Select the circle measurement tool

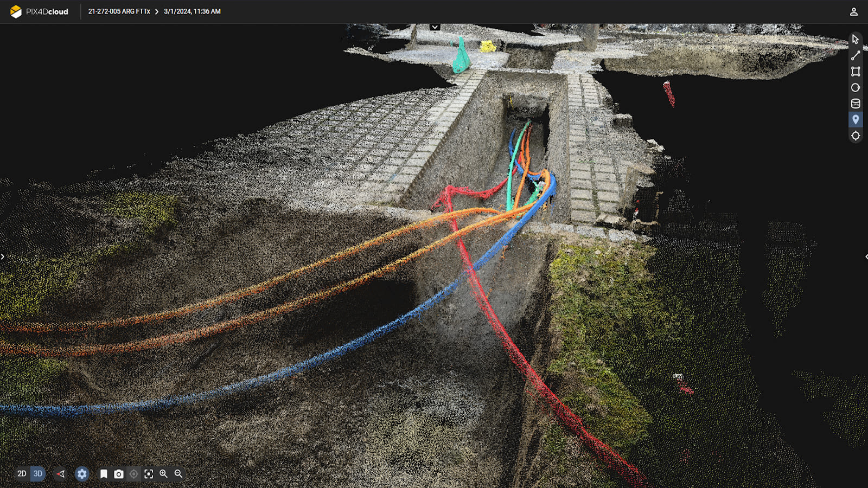(x=856, y=87)
